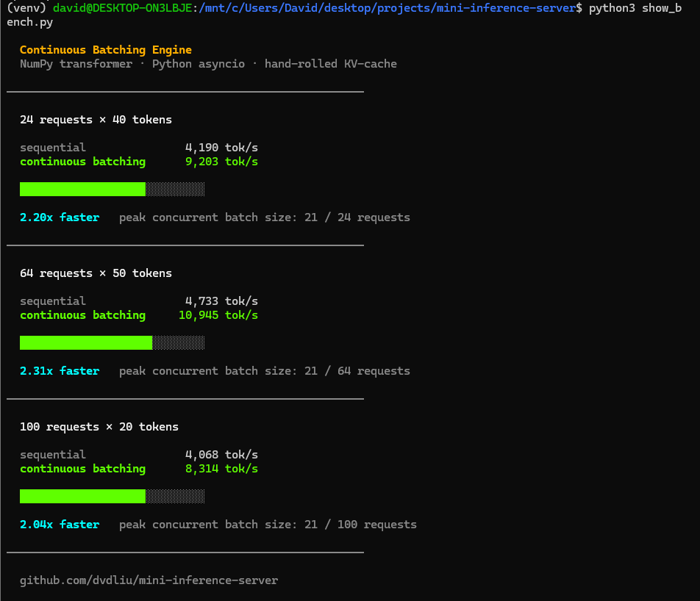Click progress bar under 64 requests benchmark

[x=113, y=342]
